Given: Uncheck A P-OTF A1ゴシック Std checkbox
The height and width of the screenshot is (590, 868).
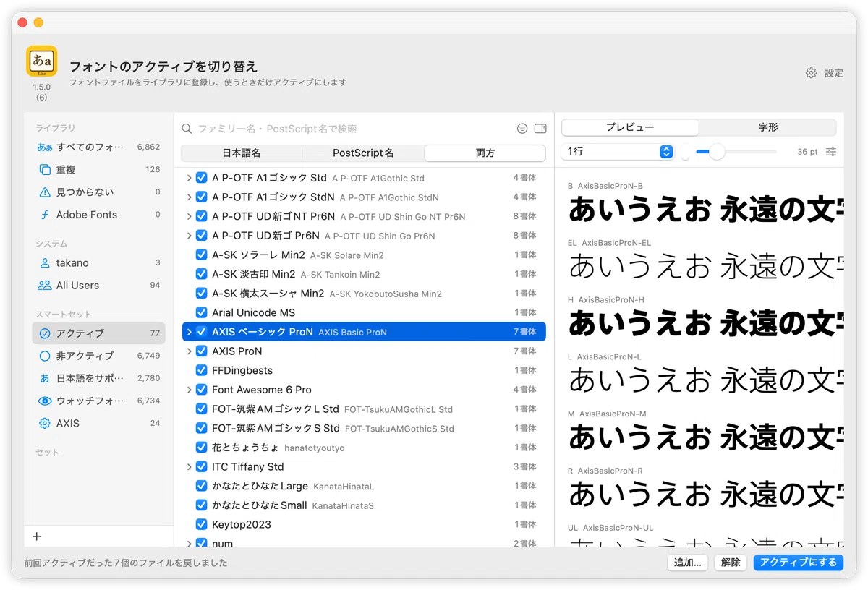Looking at the screenshot, I should [202, 178].
